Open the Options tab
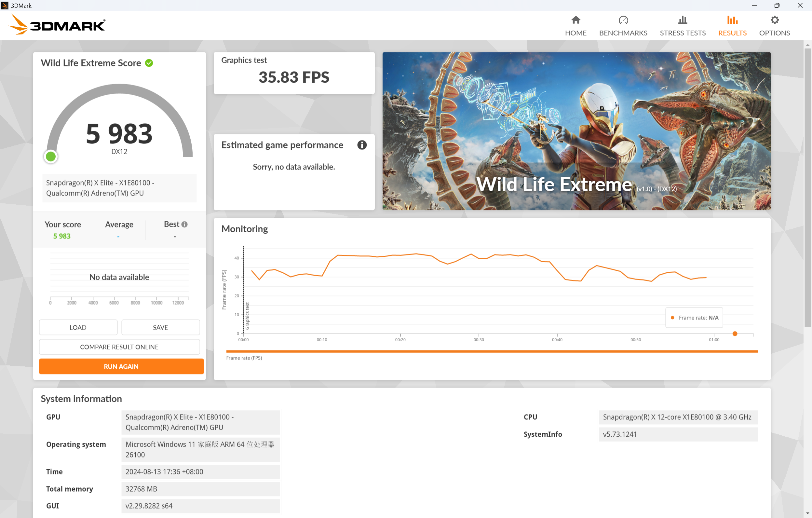Screen dimensions: 812x518 click(774, 26)
